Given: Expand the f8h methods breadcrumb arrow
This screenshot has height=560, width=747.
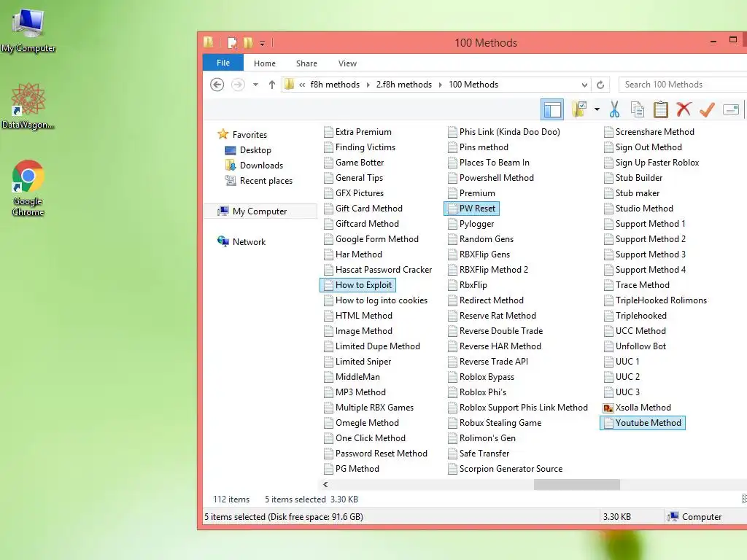Looking at the screenshot, I should 368,85.
